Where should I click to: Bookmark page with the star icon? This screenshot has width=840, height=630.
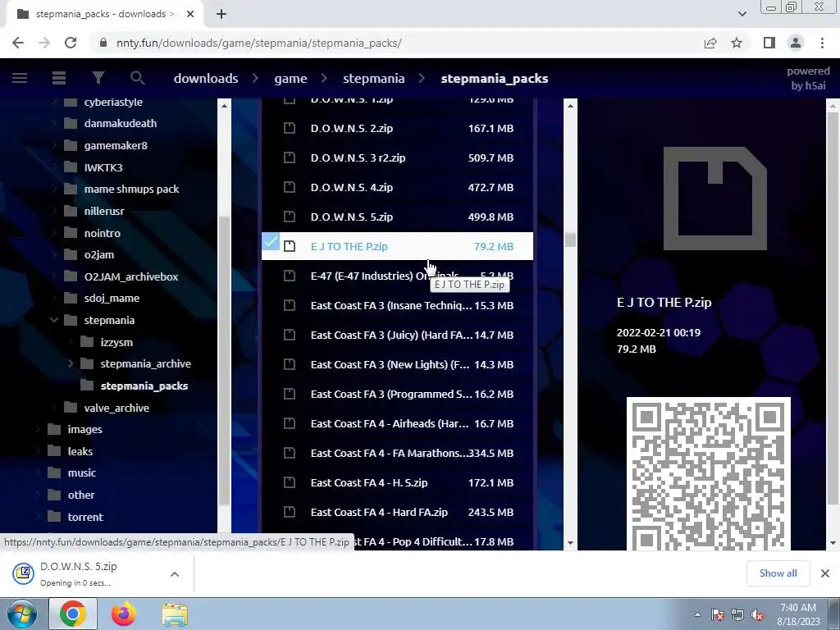[737, 43]
